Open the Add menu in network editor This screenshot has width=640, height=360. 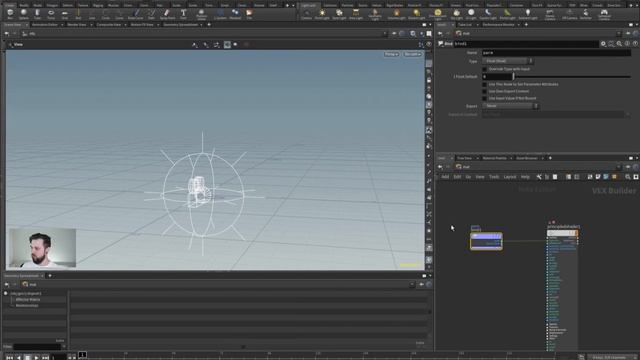pyautogui.click(x=445, y=177)
